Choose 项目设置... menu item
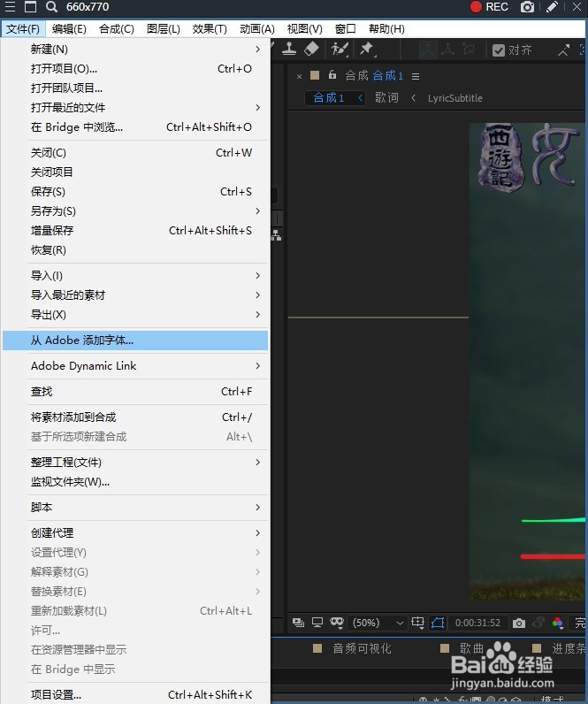The image size is (588, 704). [135, 694]
